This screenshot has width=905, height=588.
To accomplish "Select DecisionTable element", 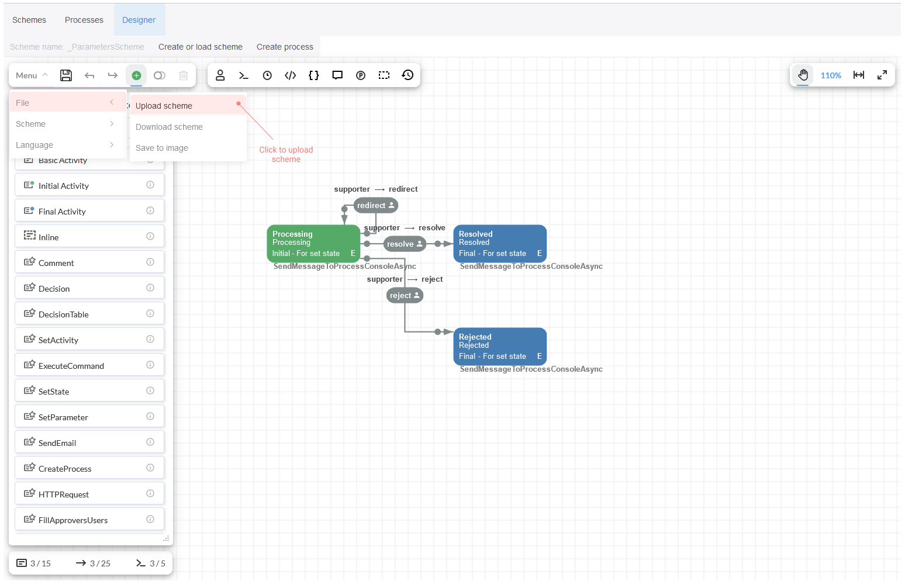I will pos(89,314).
